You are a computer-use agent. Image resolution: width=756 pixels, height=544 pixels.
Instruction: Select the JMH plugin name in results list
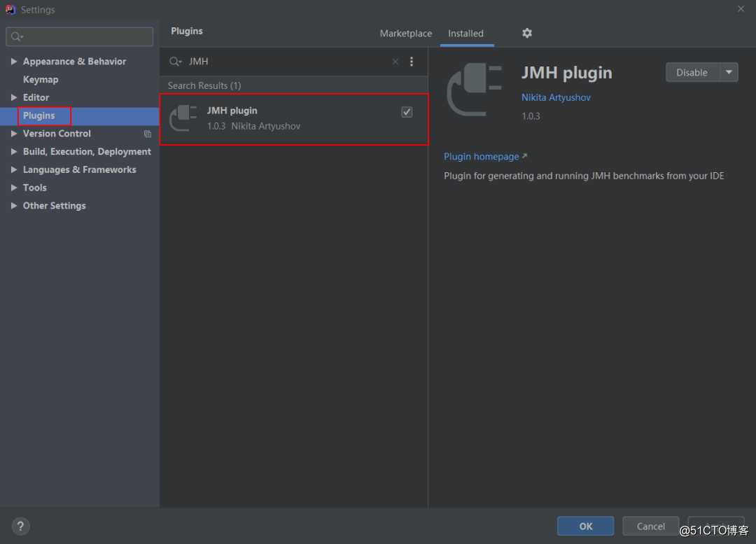point(232,111)
